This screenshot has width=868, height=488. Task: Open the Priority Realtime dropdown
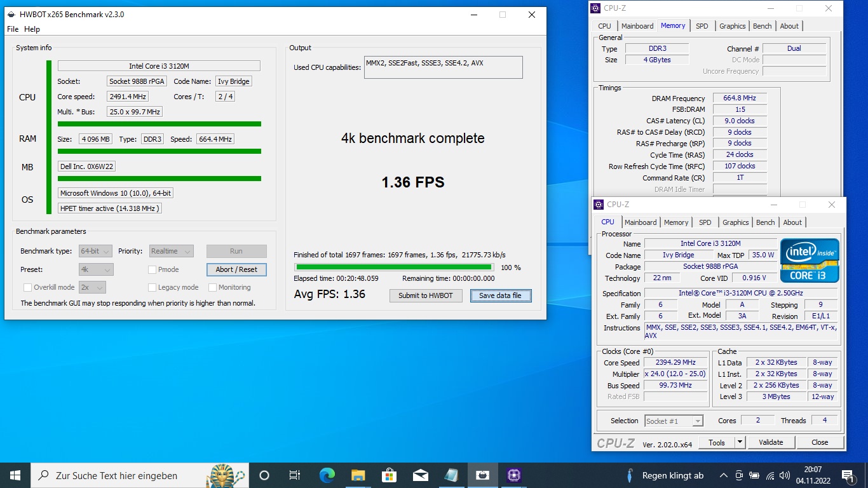pos(172,251)
